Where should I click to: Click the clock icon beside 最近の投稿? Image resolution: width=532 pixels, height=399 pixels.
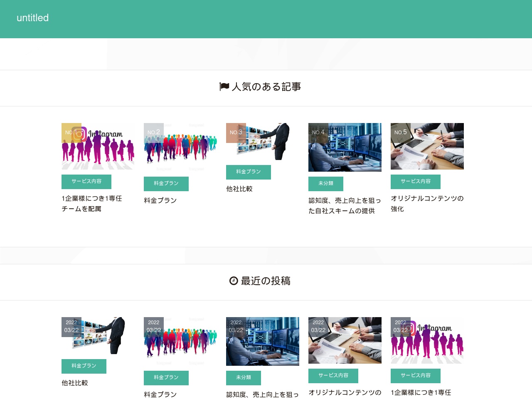coord(234,281)
